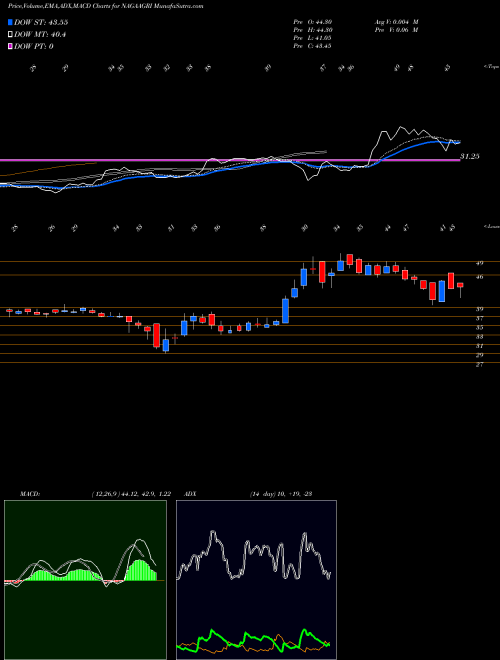This screenshot has width=500, height=660.
Task: Click the 33 price axis label
Action: pyautogui.click(x=479, y=337)
